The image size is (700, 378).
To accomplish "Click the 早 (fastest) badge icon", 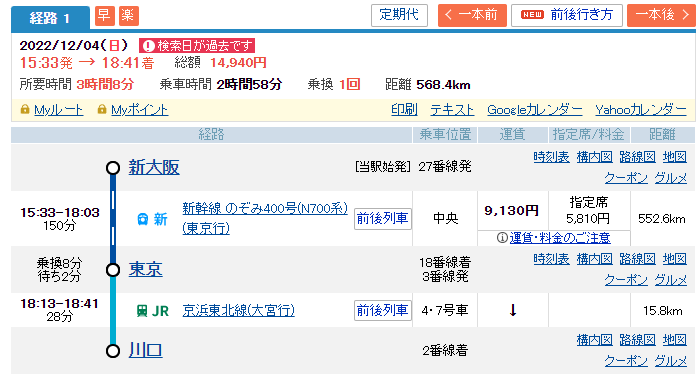I will [x=104, y=16].
